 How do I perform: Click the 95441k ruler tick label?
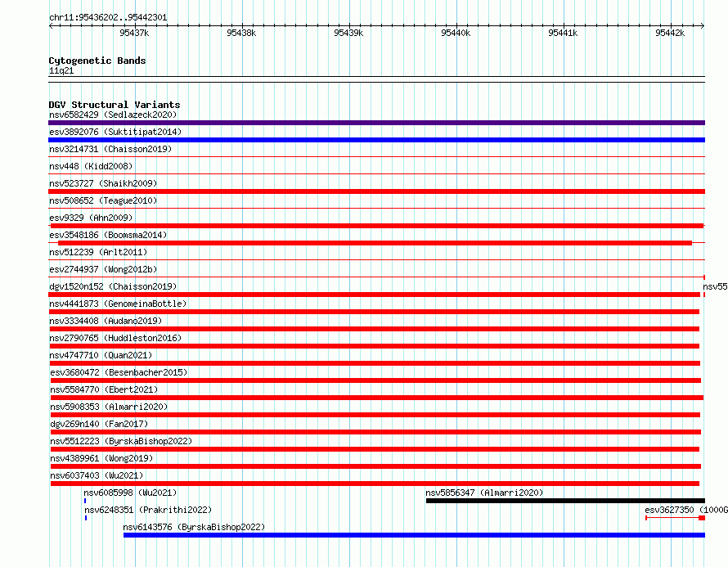pyautogui.click(x=563, y=33)
